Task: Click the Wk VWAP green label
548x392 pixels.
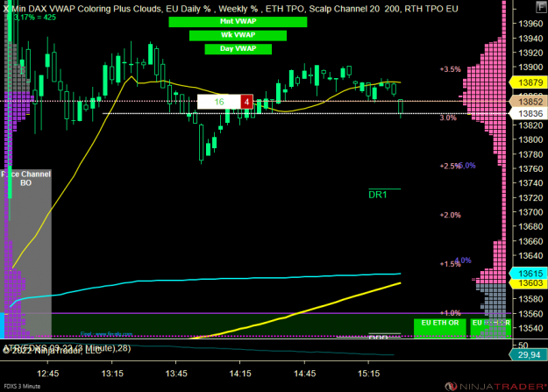Action: [x=238, y=35]
